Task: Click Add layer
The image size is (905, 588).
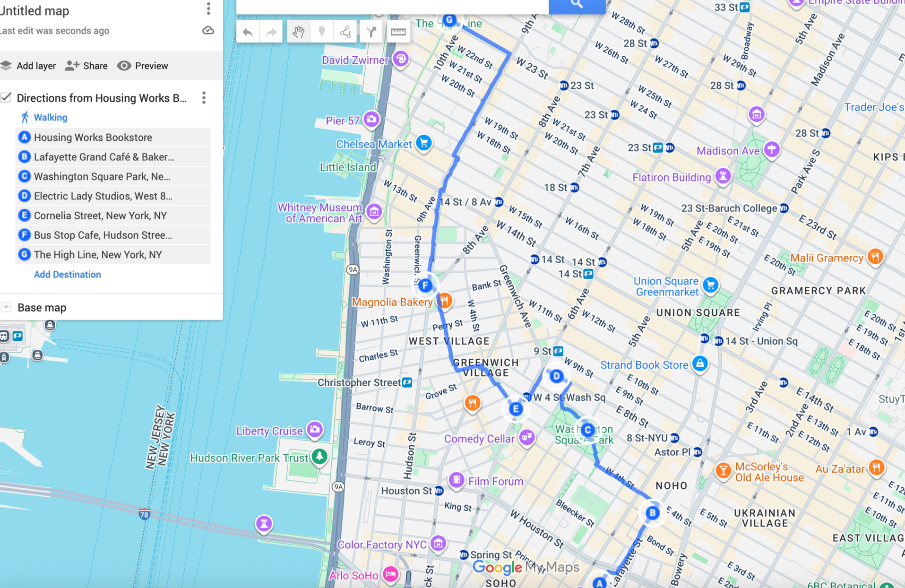Action: [28, 66]
